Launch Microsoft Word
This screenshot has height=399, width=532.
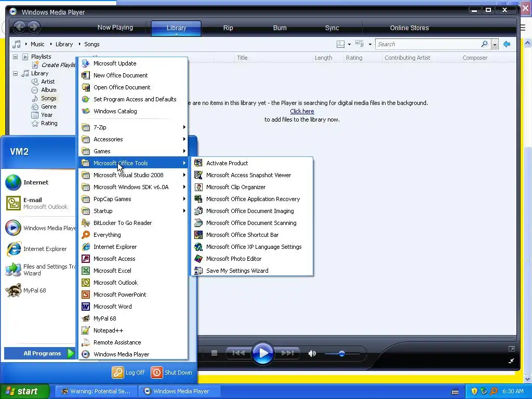(133, 307)
